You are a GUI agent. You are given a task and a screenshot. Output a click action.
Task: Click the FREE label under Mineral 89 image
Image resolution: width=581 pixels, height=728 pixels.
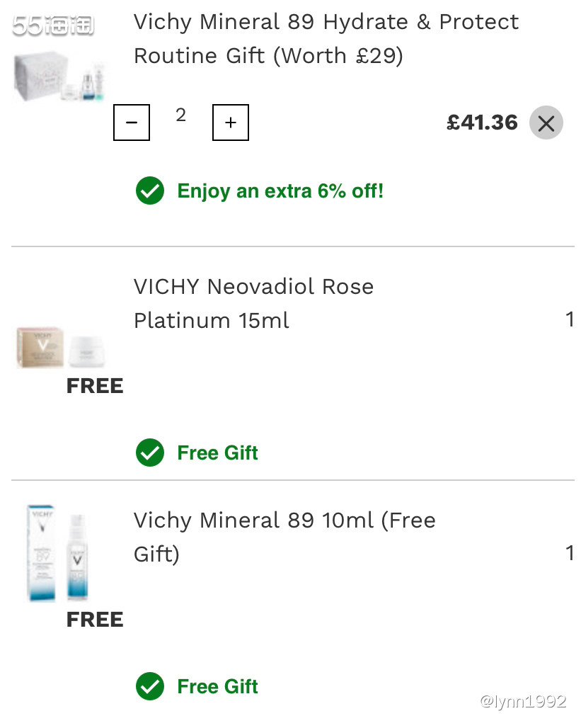(x=95, y=620)
